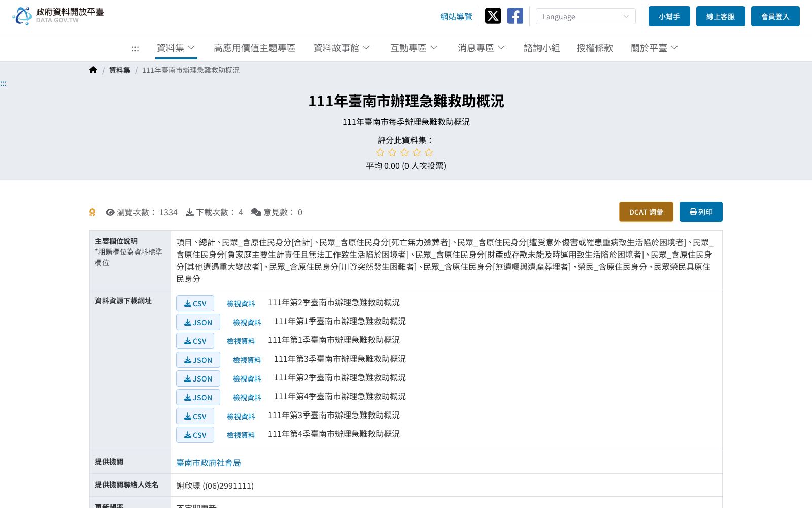Download JSON for 111年第2季 dataset

coord(198,378)
